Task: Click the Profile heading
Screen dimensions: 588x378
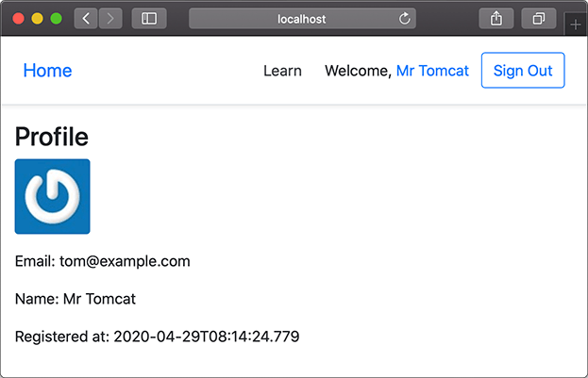Action: (x=52, y=137)
